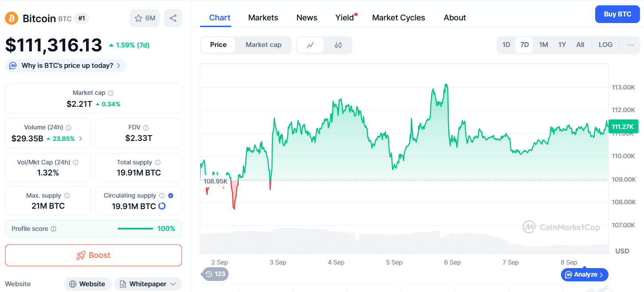Viewport: 644px width, 292px height.
Task: Open "Why is BTC's price up today?"
Action: pyautogui.click(x=66, y=66)
